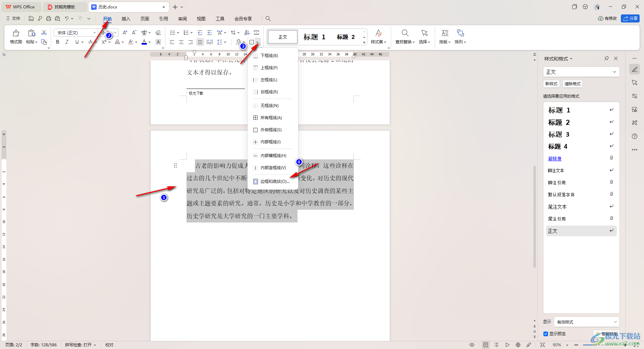The height and width of the screenshot is (349, 644).
Task: Expand the styles gallery more arrow
Action: 364,42
